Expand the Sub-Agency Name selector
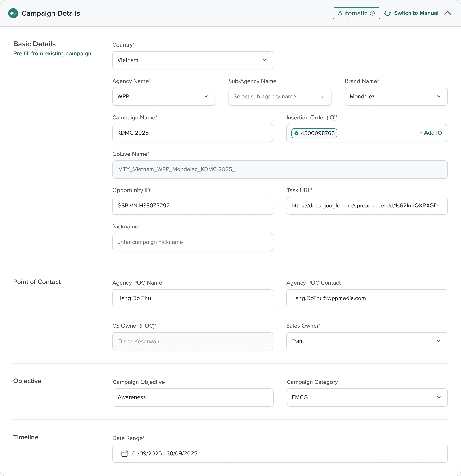 [x=280, y=97]
